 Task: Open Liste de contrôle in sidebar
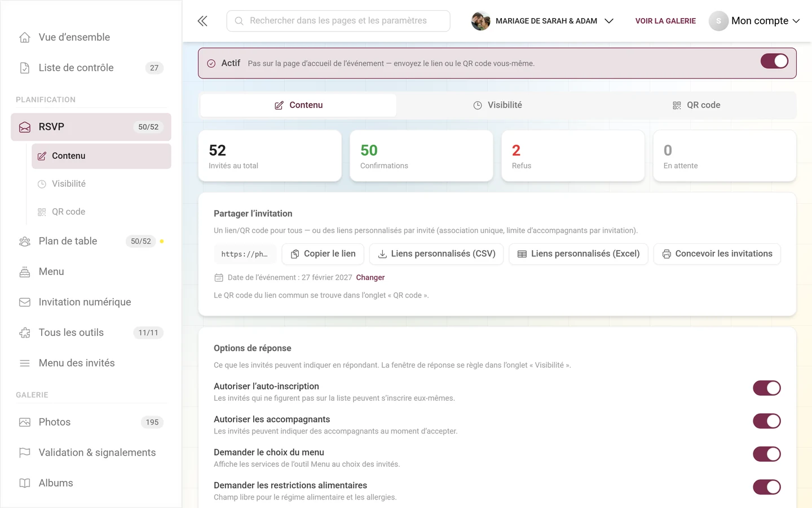click(x=91, y=68)
